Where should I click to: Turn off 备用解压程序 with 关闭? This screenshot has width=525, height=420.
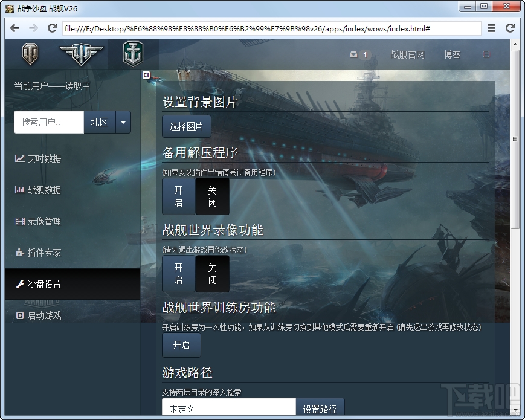pyautogui.click(x=212, y=196)
